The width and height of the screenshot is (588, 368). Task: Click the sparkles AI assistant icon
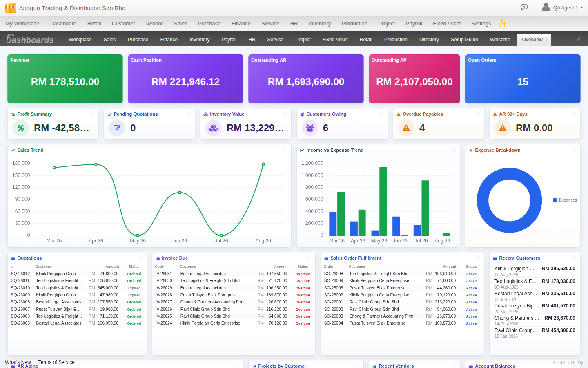(x=503, y=23)
